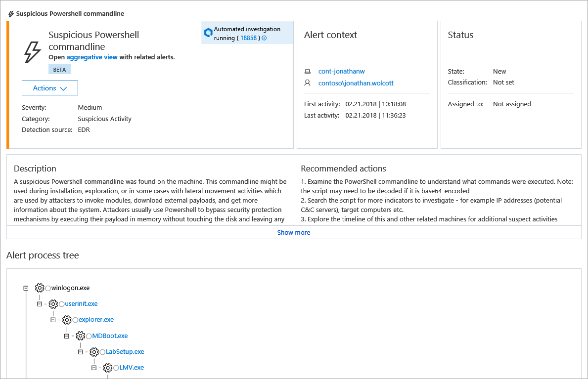Open the Actions dropdown
Screen dimensions: 588x379
(x=50, y=88)
